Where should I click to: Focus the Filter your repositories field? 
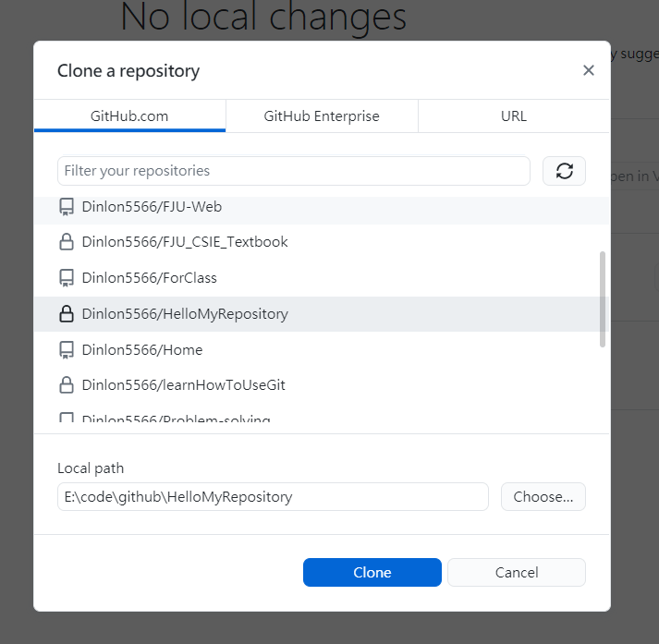tap(293, 171)
